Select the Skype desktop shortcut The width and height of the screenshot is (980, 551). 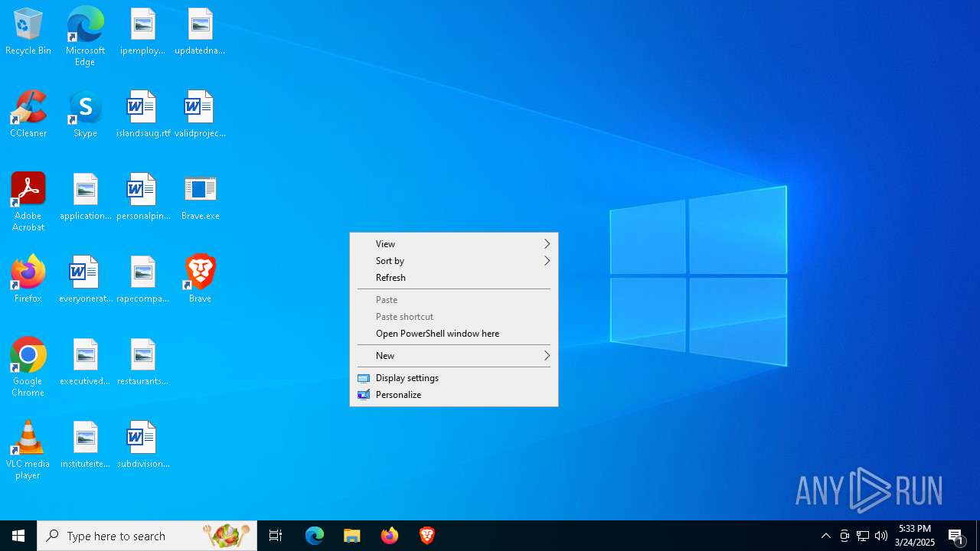(85, 115)
